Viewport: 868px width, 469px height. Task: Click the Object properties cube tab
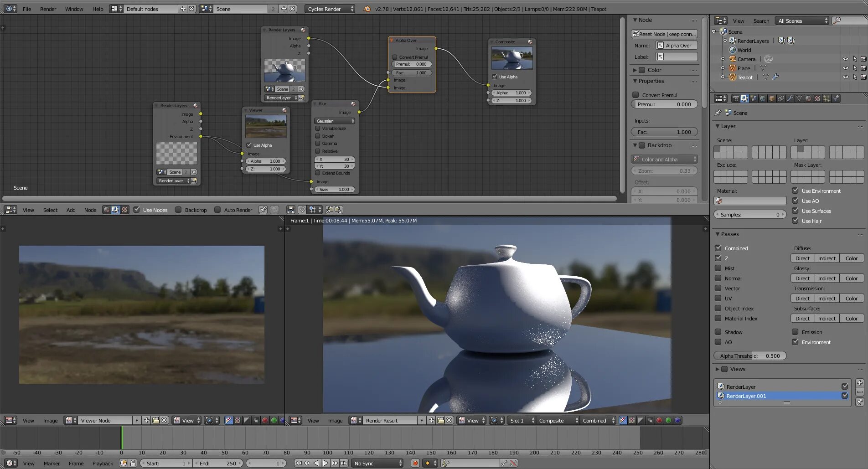[772, 98]
